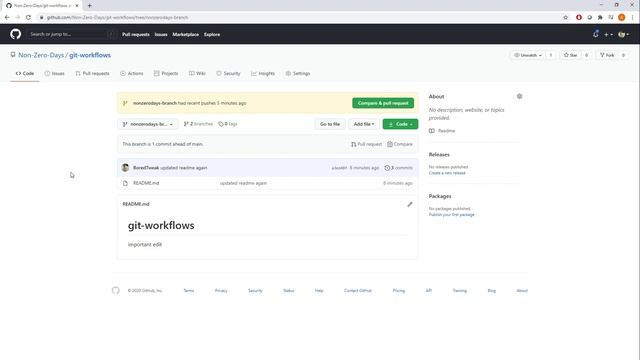Click the footer GitHub logo

click(x=116, y=291)
